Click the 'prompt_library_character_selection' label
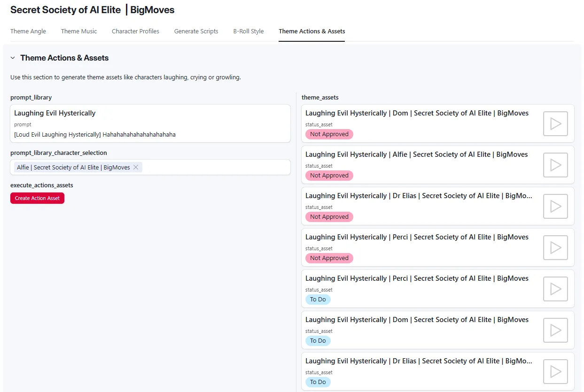 (59, 153)
